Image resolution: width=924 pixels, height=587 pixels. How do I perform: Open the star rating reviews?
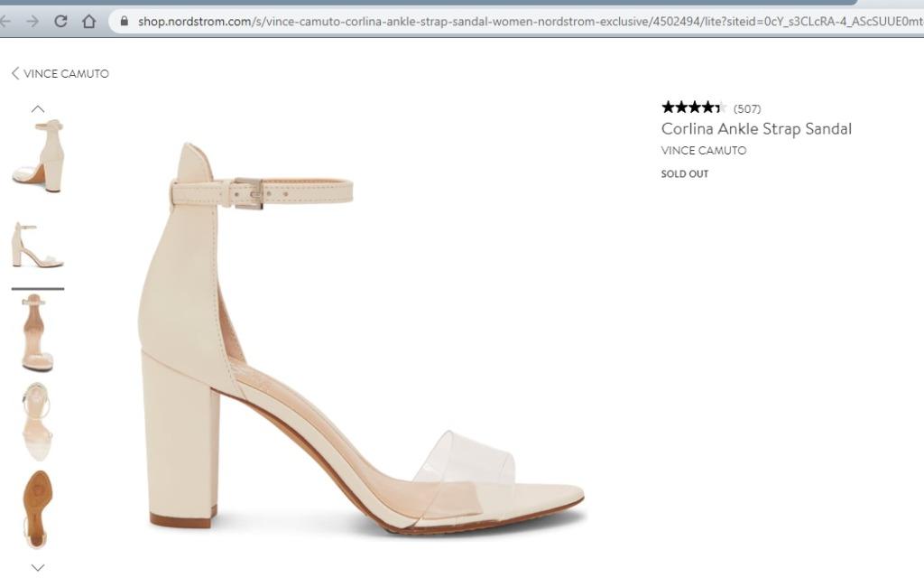pyautogui.click(x=694, y=107)
